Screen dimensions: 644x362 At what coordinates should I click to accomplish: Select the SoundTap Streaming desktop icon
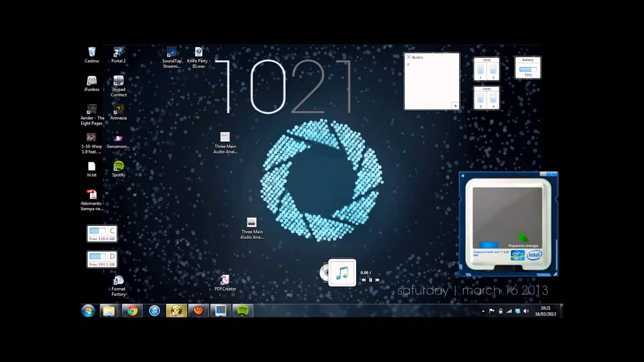[172, 58]
